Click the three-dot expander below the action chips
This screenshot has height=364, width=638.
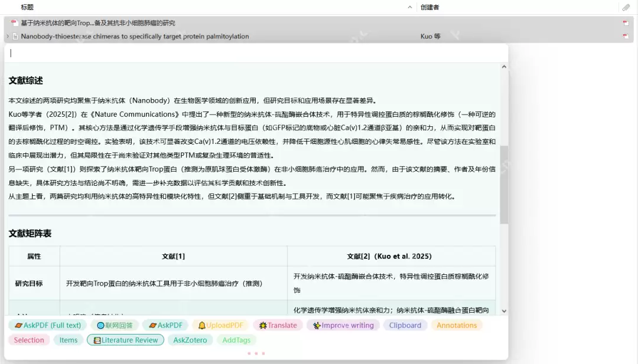coord(256,353)
